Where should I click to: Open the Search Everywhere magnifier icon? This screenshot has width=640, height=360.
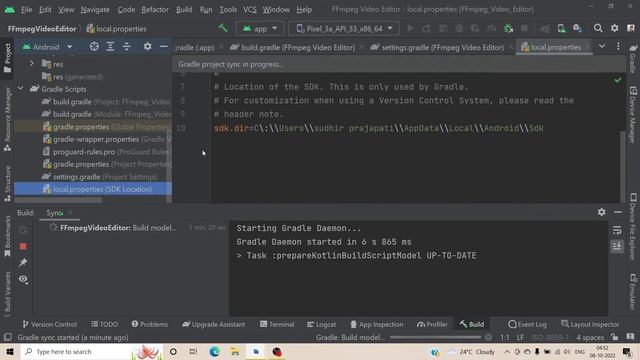(598, 28)
